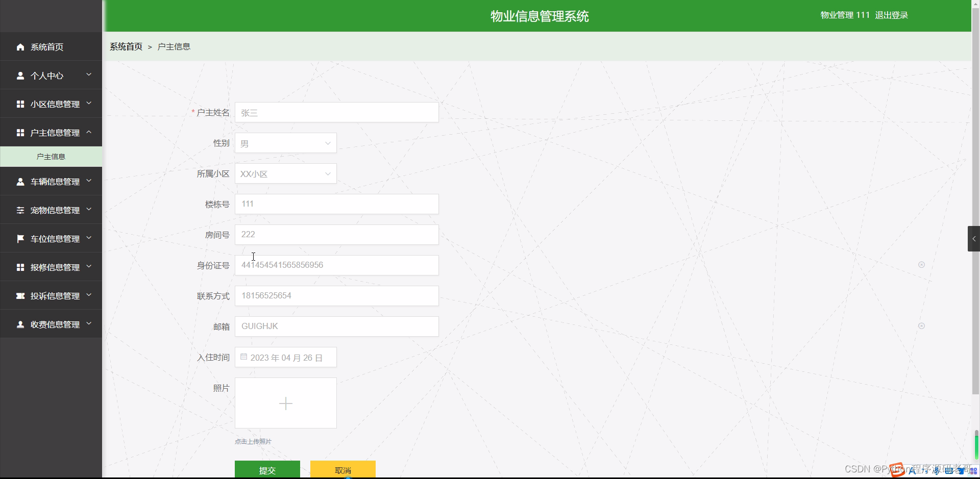Click the 宠物信息管理 sidebar icon

(20, 210)
